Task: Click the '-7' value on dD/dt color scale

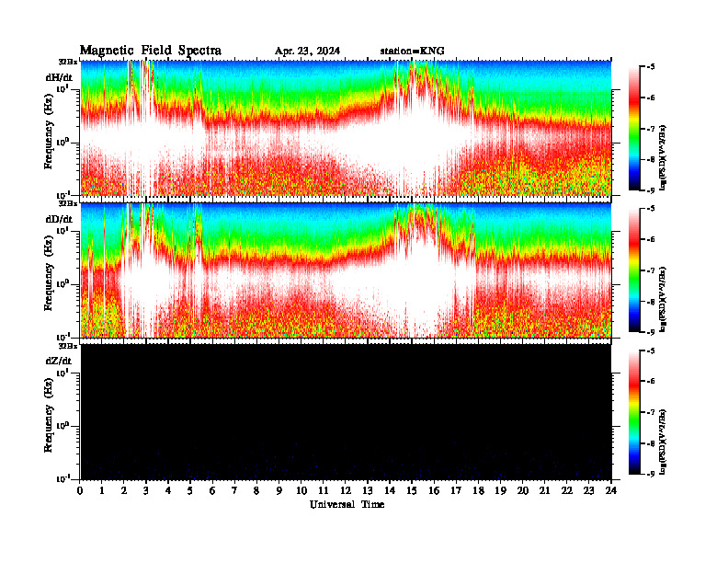Action: click(650, 270)
